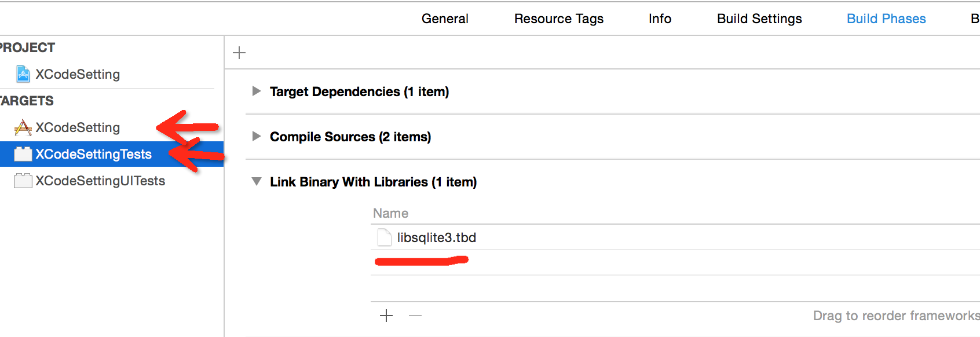Expand the Target Dependencies section

click(256, 91)
